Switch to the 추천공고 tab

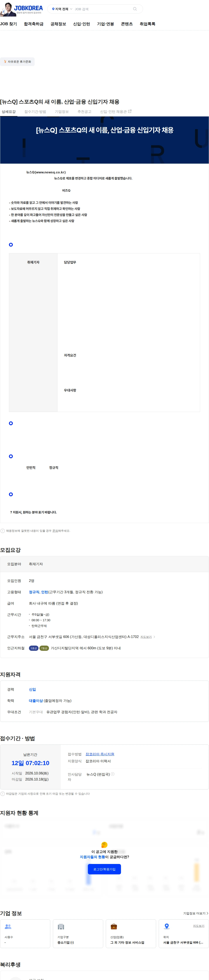pos(84,112)
